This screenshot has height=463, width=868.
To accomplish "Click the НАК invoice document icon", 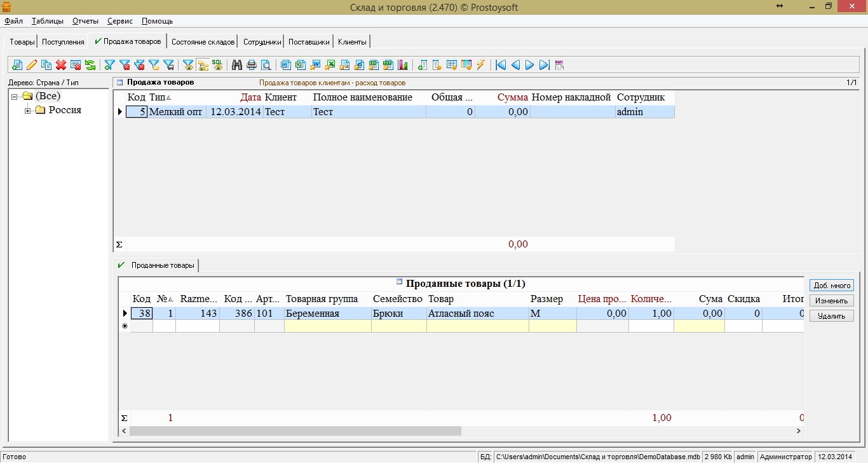I will [559, 65].
